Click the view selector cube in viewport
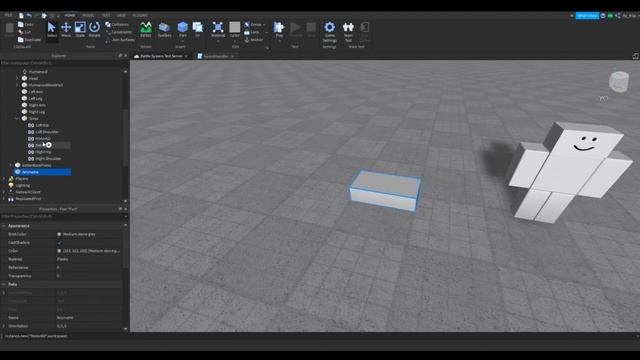Image resolution: width=640 pixels, height=360 pixels. click(x=619, y=81)
